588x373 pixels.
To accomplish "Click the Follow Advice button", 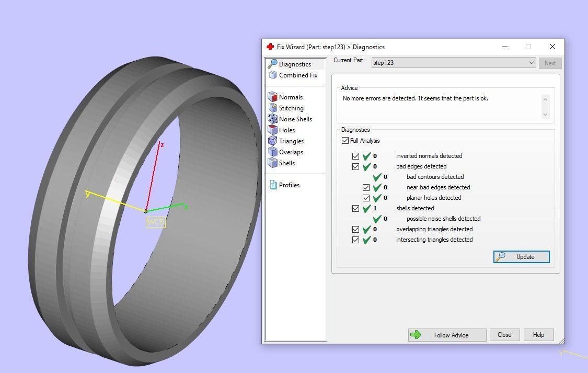I will point(447,335).
